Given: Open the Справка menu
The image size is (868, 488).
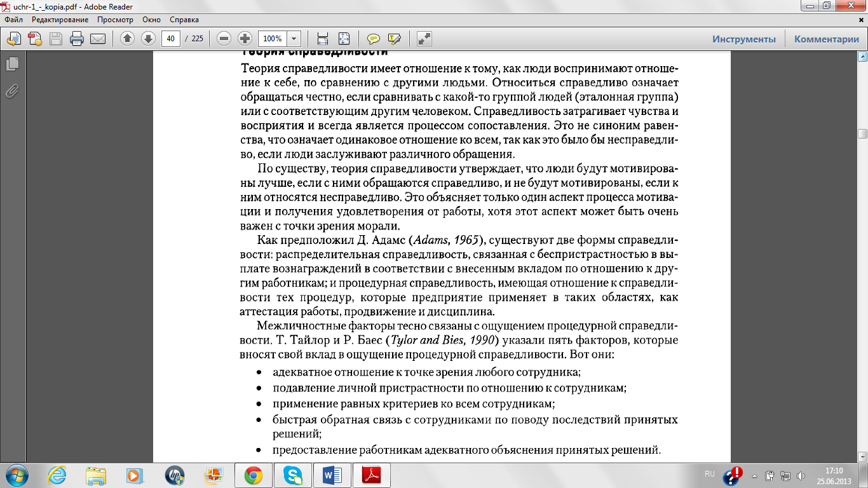Looking at the screenshot, I should [x=184, y=20].
